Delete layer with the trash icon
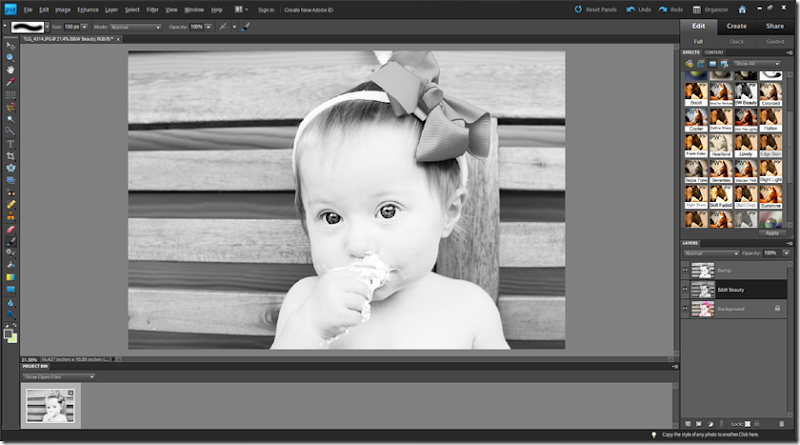The image size is (800, 445). pos(782,424)
